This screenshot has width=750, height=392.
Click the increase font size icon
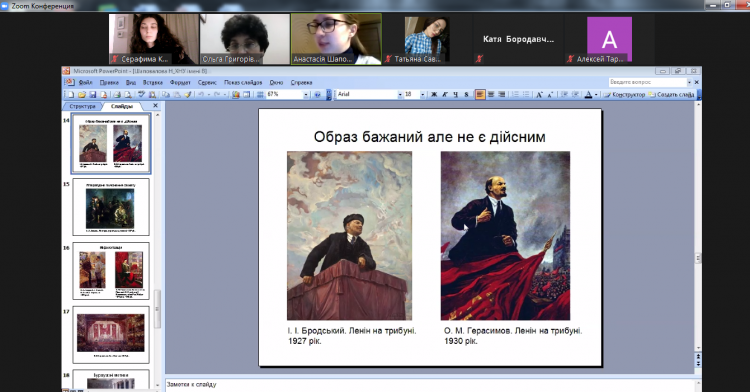pyautogui.click(x=539, y=95)
